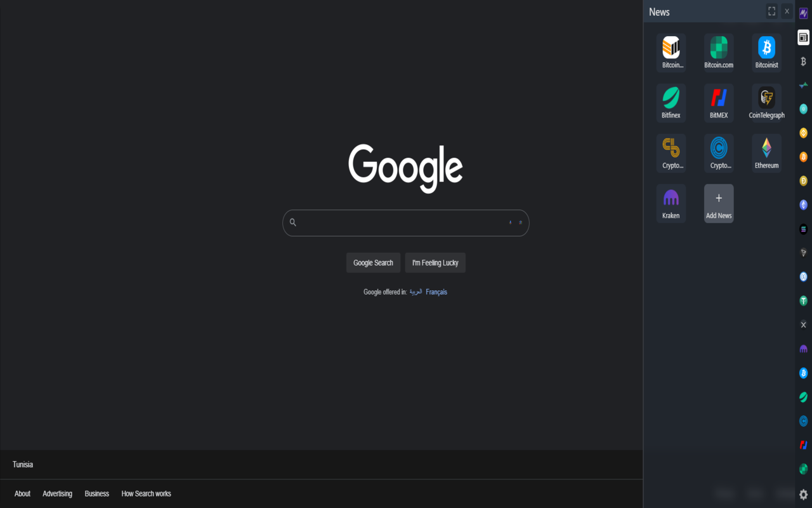The width and height of the screenshot is (812, 508).
Task: Select the gold Dogecoin icon in sidebar
Action: click(803, 181)
